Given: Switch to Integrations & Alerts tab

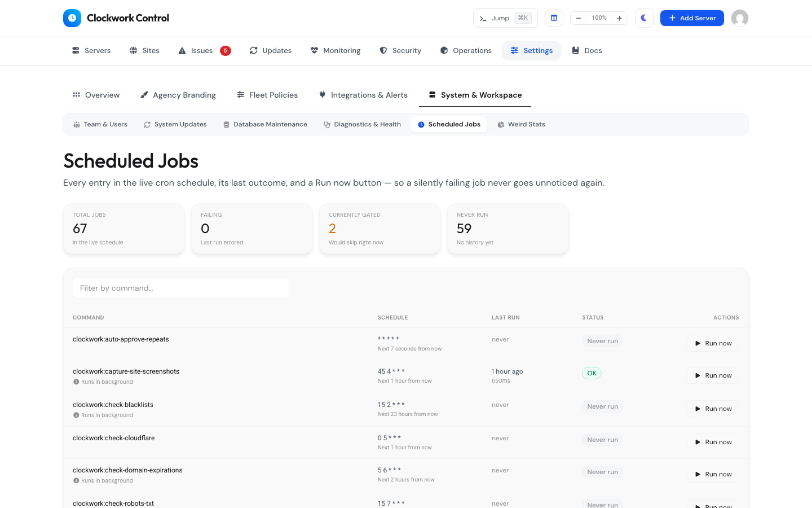Looking at the screenshot, I should pyautogui.click(x=363, y=95).
